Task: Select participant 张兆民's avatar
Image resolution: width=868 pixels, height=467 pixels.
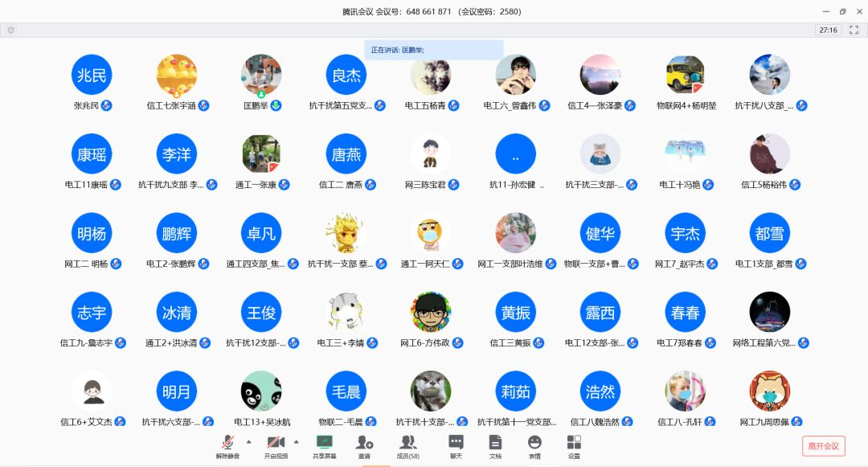Action: coord(92,75)
